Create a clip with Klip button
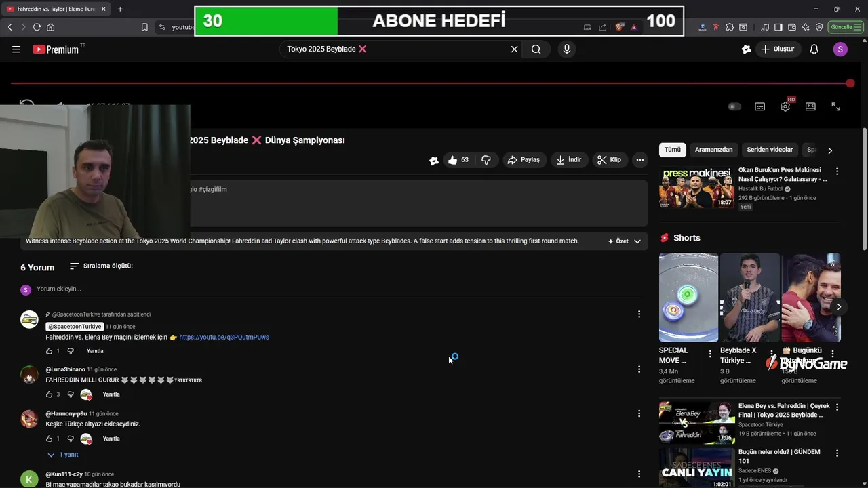This screenshot has height=488, width=868. [x=609, y=160]
